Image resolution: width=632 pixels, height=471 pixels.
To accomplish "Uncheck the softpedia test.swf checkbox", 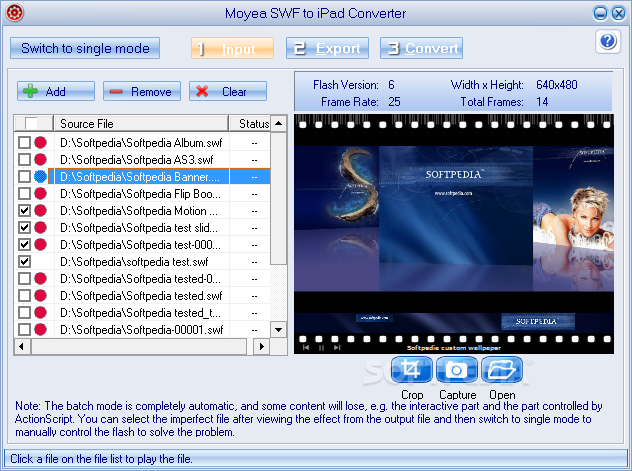I will click(x=24, y=261).
